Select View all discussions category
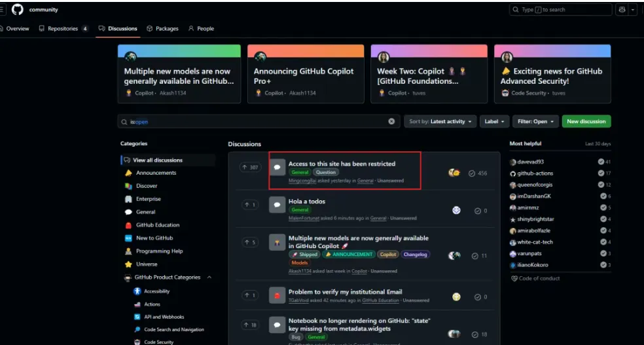The height and width of the screenshot is (345, 644). pos(168,160)
